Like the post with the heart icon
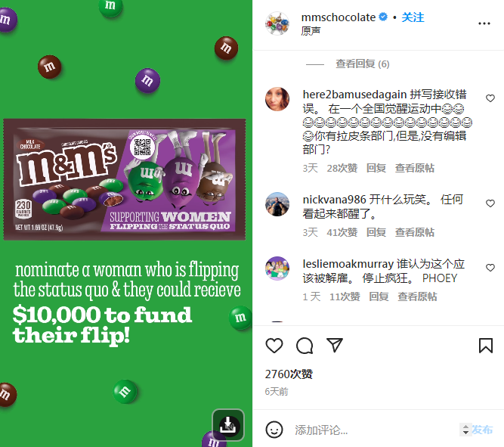Image resolution: width=504 pixels, height=447 pixels. point(274,346)
